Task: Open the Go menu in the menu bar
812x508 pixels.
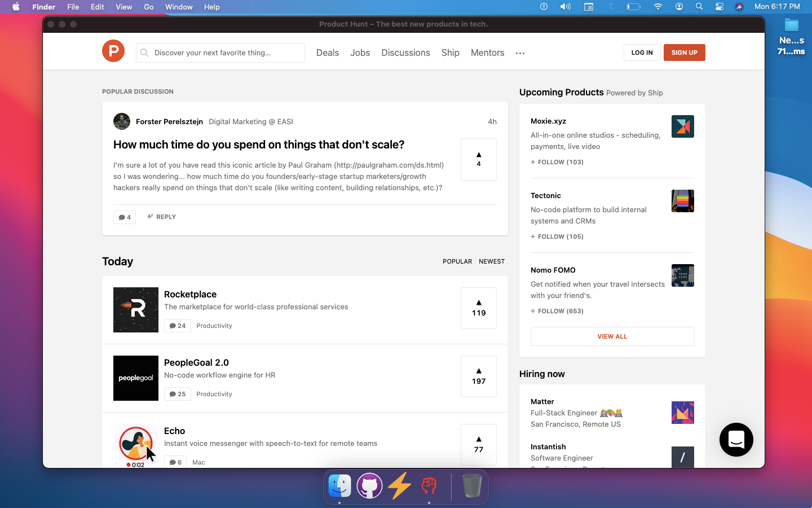Action: point(148,7)
